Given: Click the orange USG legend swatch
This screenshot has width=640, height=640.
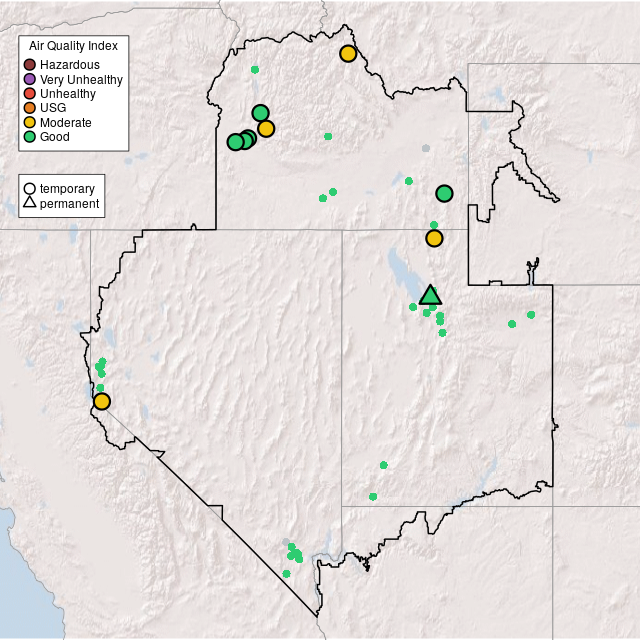Looking at the screenshot, I should [x=30, y=107].
